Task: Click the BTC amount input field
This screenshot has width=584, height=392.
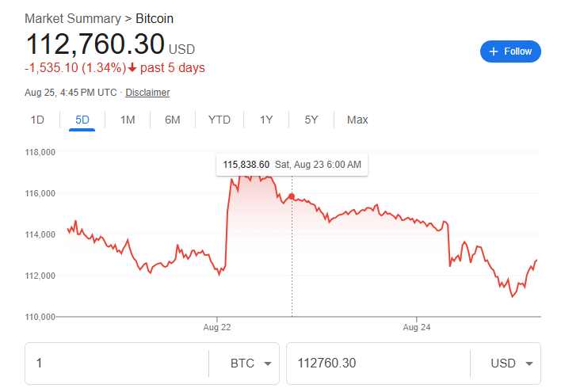Action: point(119,363)
